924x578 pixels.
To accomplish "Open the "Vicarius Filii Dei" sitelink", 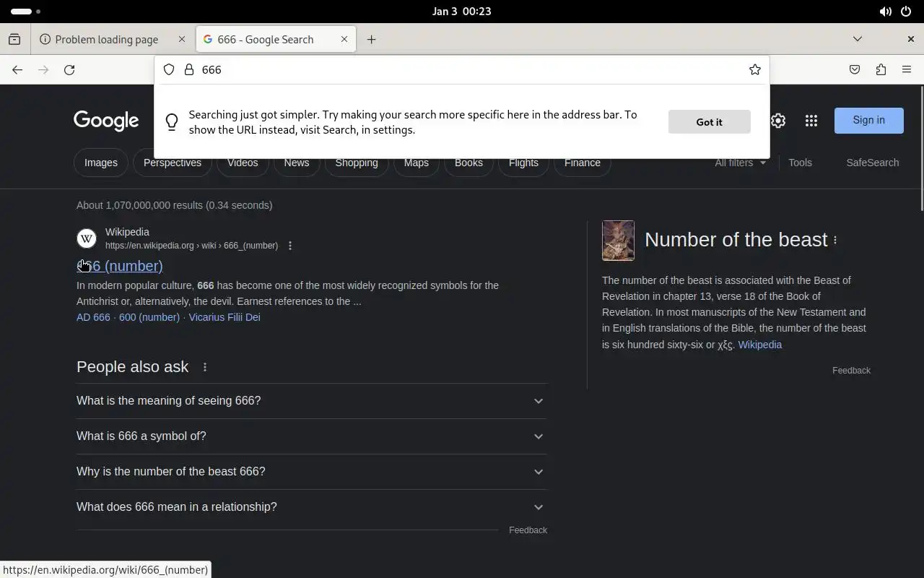I will click(225, 317).
